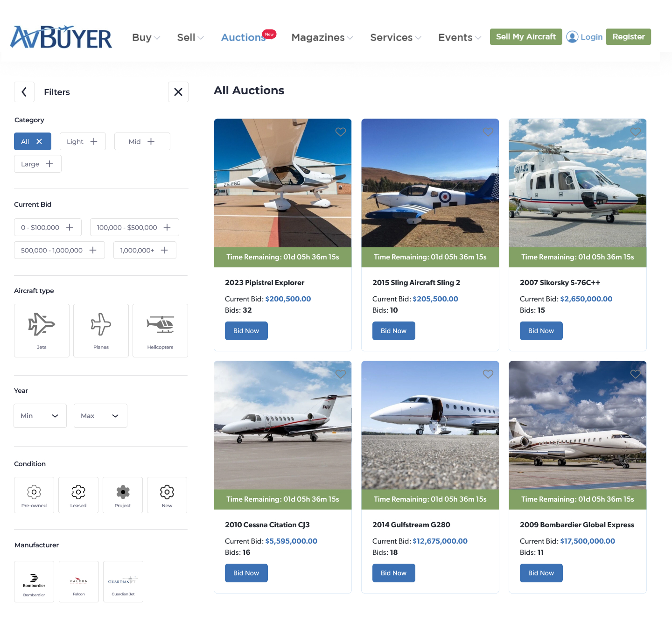Close the Filters panel with the X
Viewport: 672px width, 629px height.
point(178,92)
